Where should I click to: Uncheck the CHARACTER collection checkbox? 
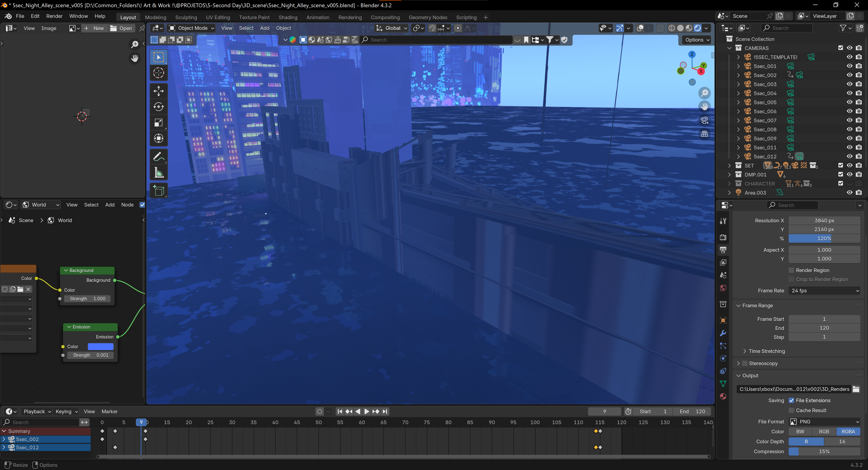840,183
